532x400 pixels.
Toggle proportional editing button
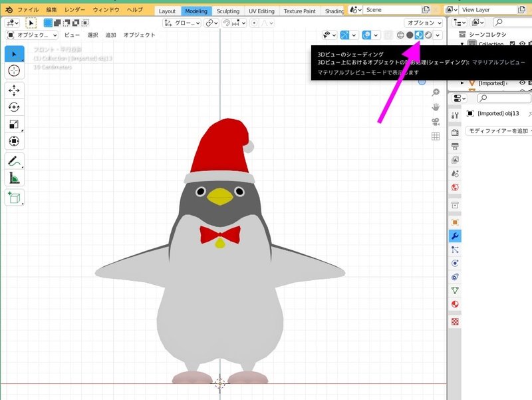tap(254, 23)
